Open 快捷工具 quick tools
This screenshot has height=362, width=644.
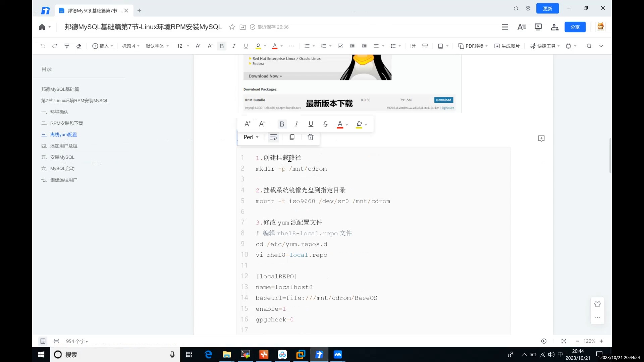tap(544, 46)
